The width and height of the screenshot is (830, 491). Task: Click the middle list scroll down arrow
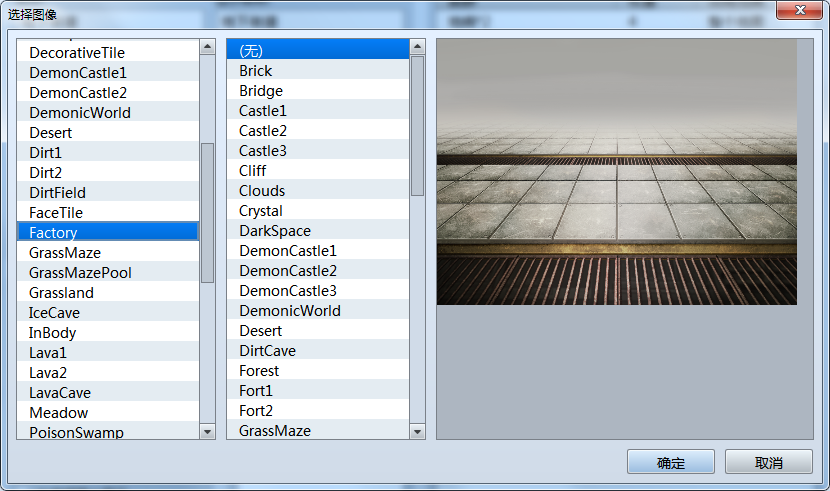417,432
